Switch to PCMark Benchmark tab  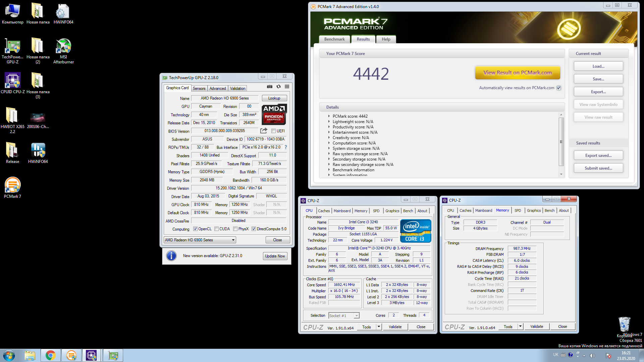point(334,39)
